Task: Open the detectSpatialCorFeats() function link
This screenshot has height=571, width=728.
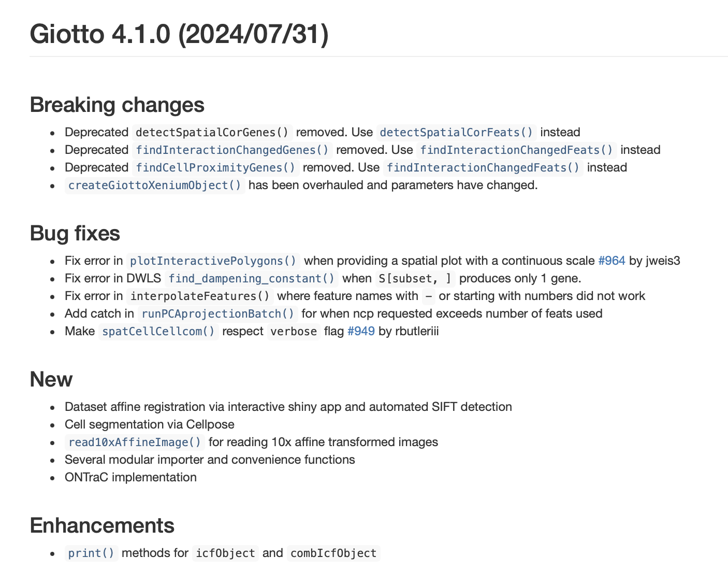Action: click(456, 132)
